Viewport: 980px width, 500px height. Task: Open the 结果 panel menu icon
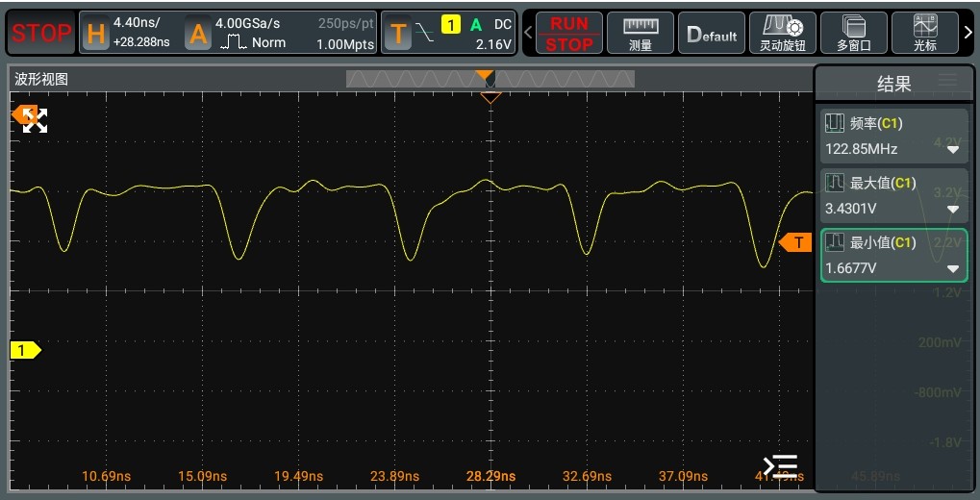pyautogui.click(x=947, y=82)
